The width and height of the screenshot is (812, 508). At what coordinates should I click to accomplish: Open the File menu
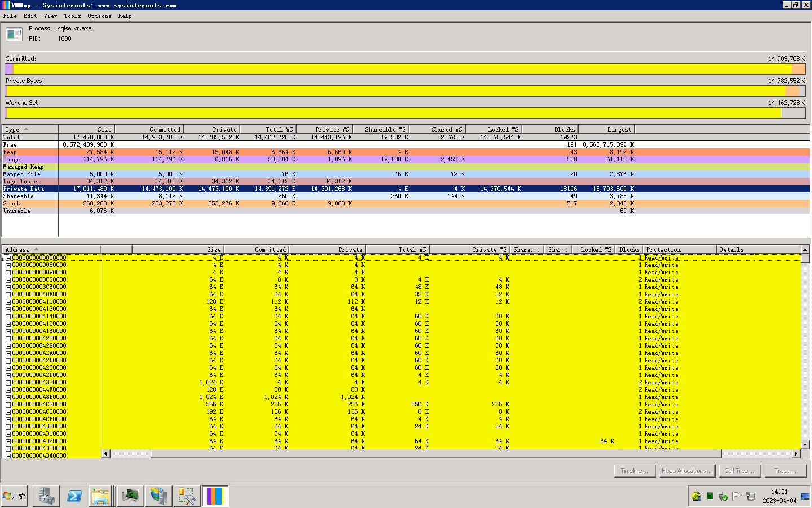pos(10,16)
